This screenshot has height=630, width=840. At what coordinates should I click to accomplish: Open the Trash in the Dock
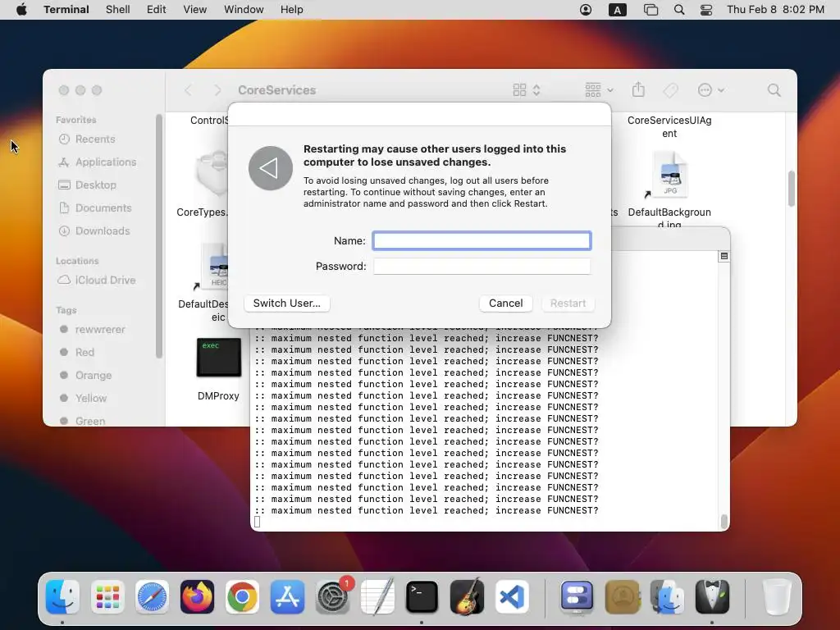click(776, 597)
